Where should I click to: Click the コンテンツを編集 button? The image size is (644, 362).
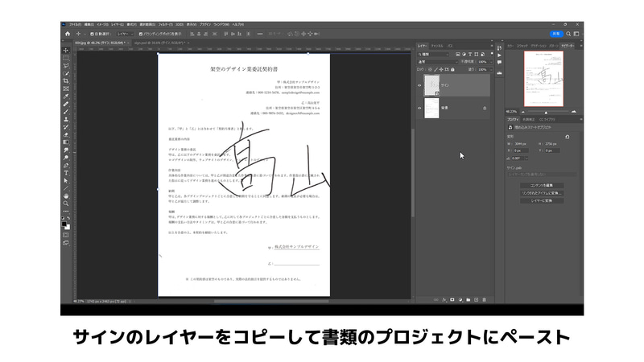(x=542, y=186)
